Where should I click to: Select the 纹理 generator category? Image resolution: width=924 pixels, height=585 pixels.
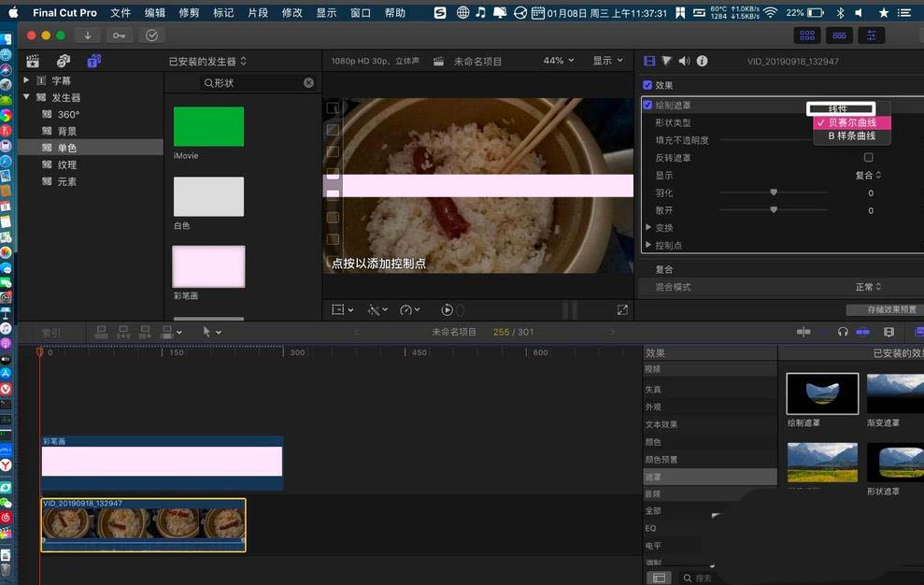click(67, 164)
